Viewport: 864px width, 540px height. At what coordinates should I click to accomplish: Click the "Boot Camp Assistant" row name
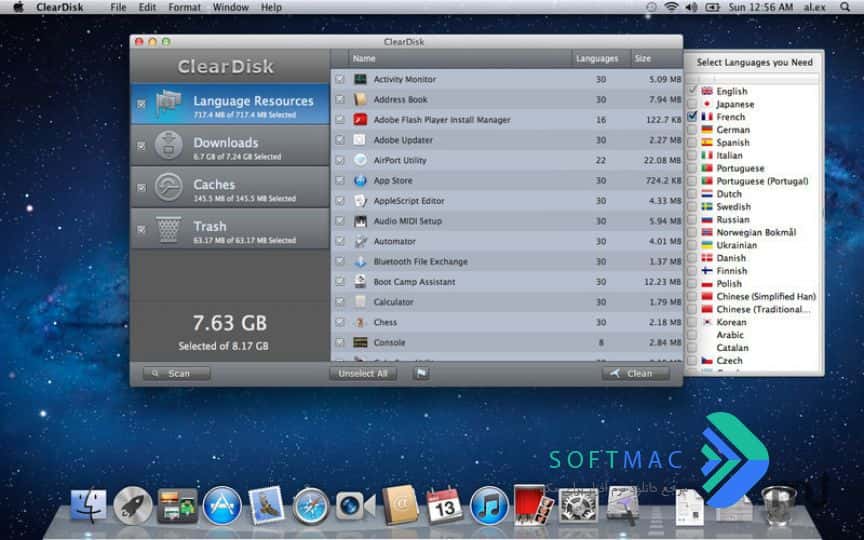click(x=414, y=282)
